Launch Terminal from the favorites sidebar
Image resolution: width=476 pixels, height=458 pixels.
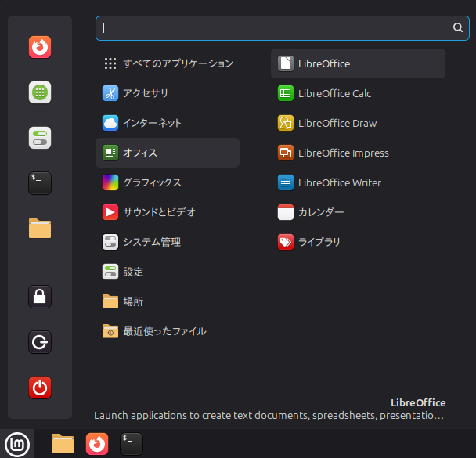tap(40, 183)
